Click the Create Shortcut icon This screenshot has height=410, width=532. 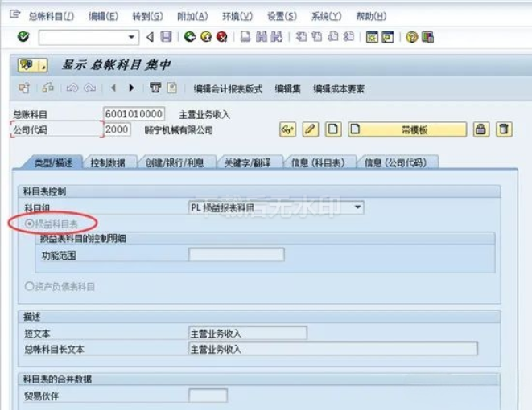coord(388,37)
